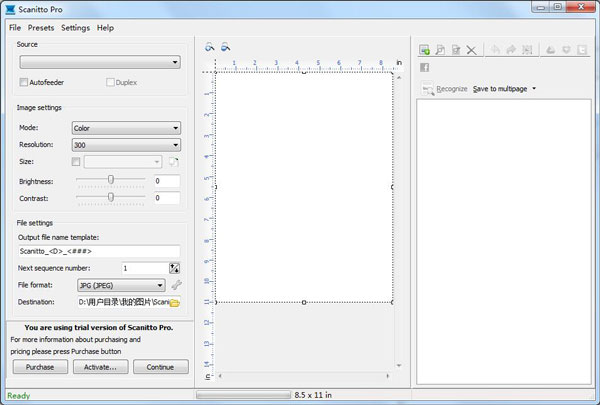The image size is (600, 405).
Task: Click the add image icon with green plus
Action: click(424, 50)
